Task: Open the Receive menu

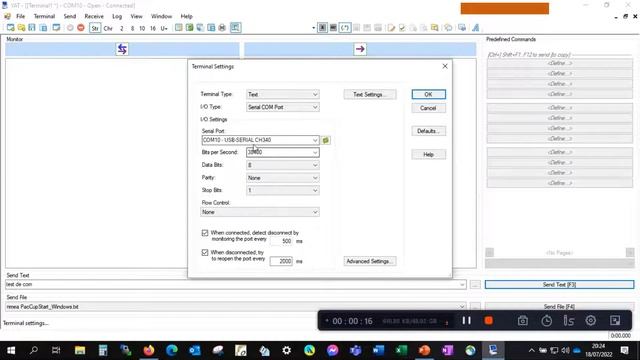Action: pyautogui.click(x=94, y=16)
